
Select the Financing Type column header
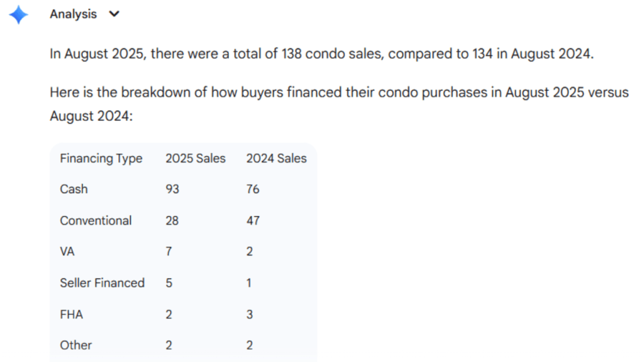[101, 158]
